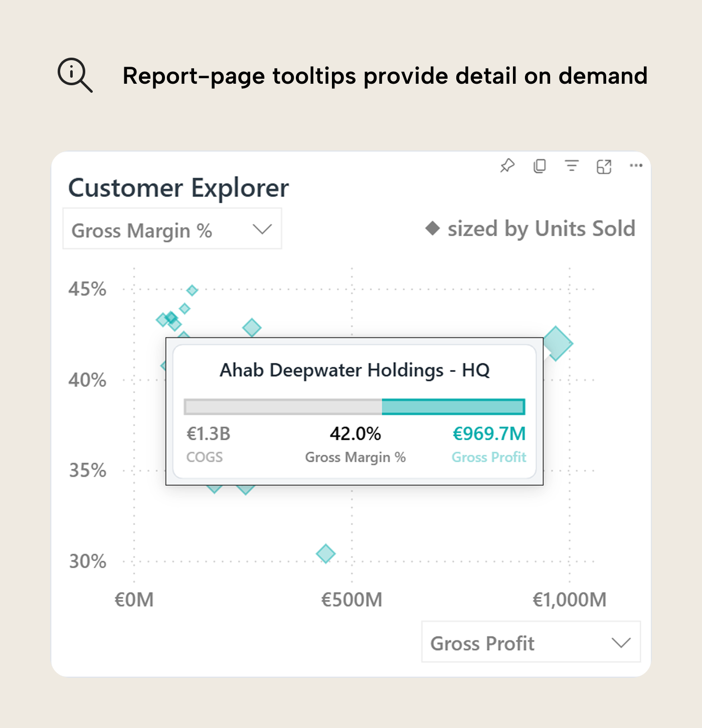
Task: Click the 'Customer Explorer' title
Action: pyautogui.click(x=178, y=188)
